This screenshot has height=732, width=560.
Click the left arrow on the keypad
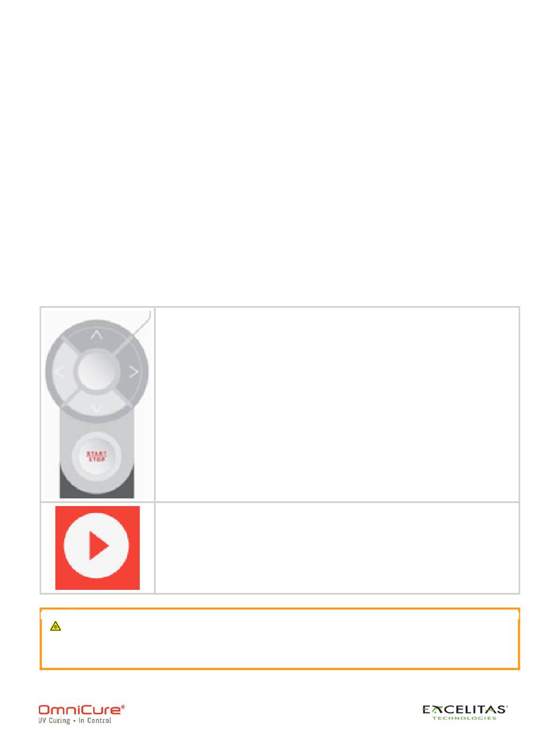pyautogui.click(x=60, y=372)
